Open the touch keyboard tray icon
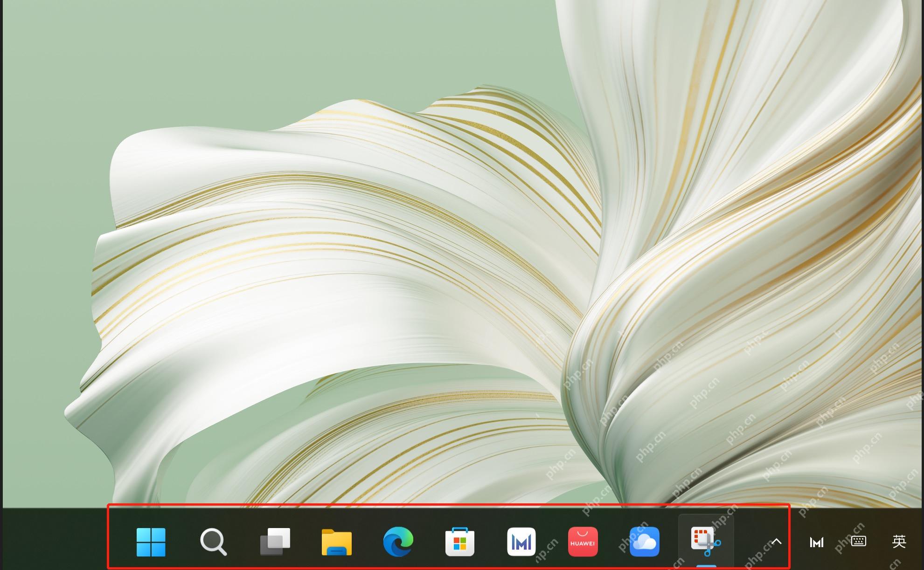This screenshot has width=924, height=570. click(x=859, y=541)
